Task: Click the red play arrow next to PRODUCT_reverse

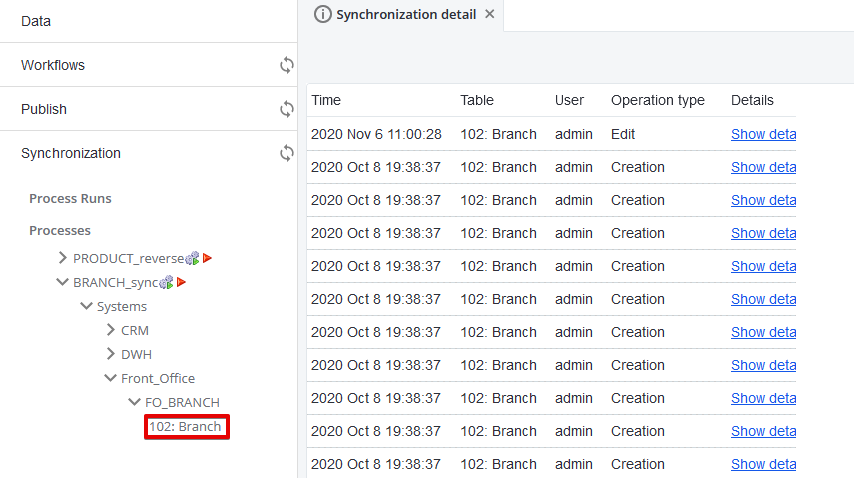Action: tap(208, 258)
